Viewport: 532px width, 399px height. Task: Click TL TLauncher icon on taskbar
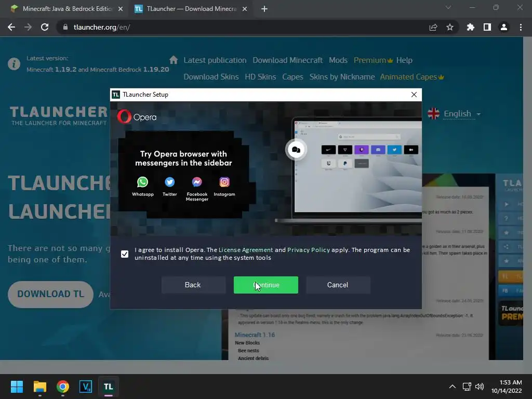point(109,387)
